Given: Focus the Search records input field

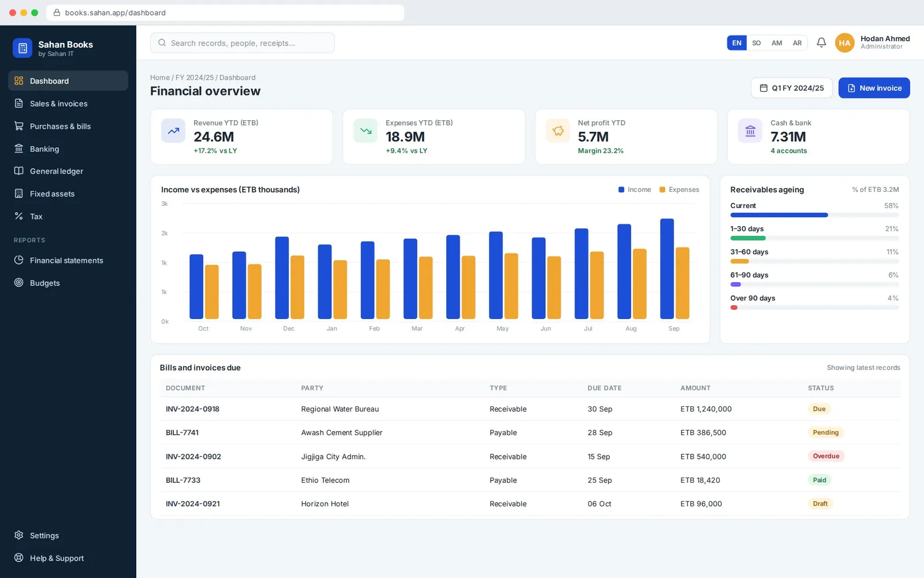Looking at the screenshot, I should tap(243, 43).
